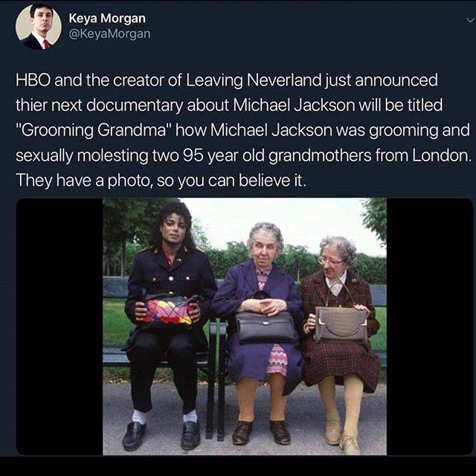Open the tweet options chevron menu
Screen dimensions: 476x476
click(x=469, y=20)
